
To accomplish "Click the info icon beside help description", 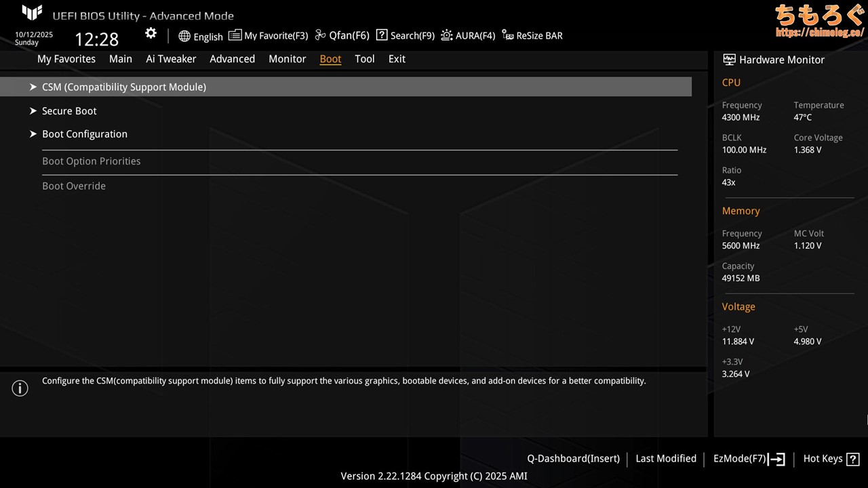I will point(20,388).
